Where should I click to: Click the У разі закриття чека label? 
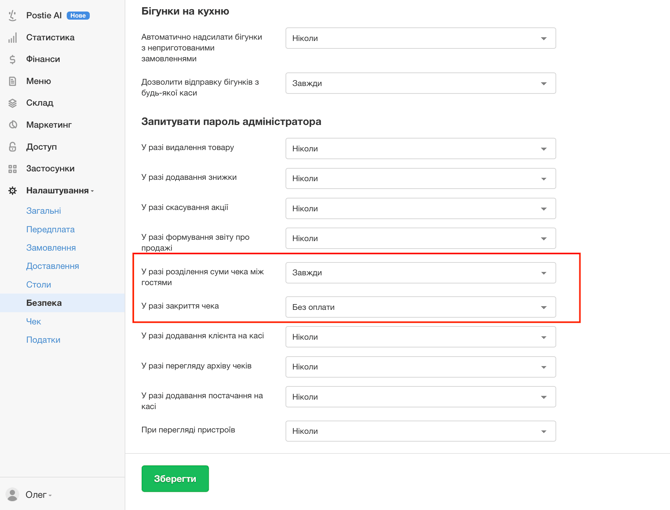click(x=180, y=306)
